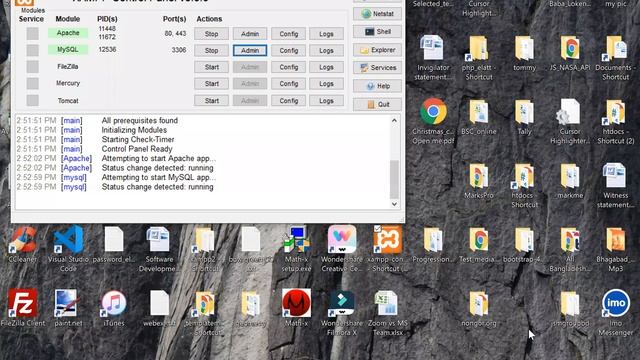
Task: Click log scrollbar down arrow
Action: point(394,204)
